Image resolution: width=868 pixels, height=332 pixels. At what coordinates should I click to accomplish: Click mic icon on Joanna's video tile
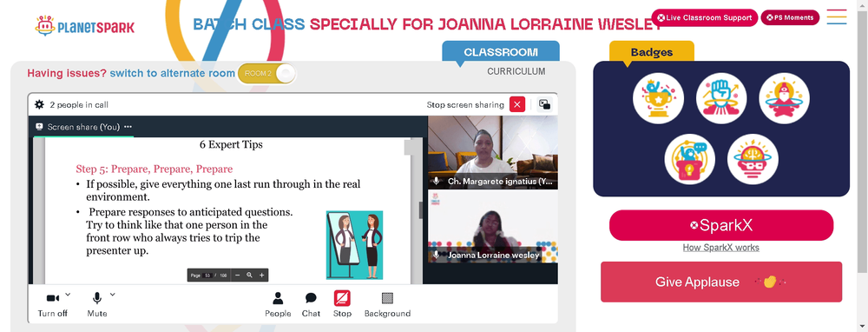[x=437, y=255]
